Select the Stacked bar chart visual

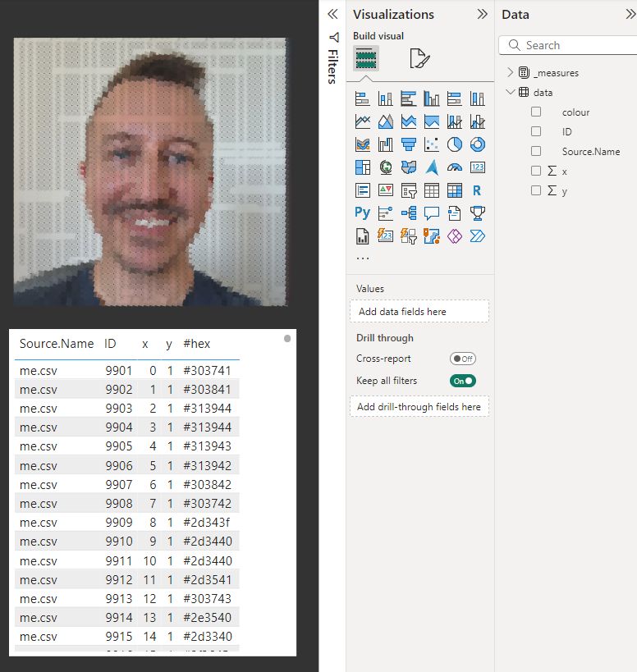[x=363, y=99]
